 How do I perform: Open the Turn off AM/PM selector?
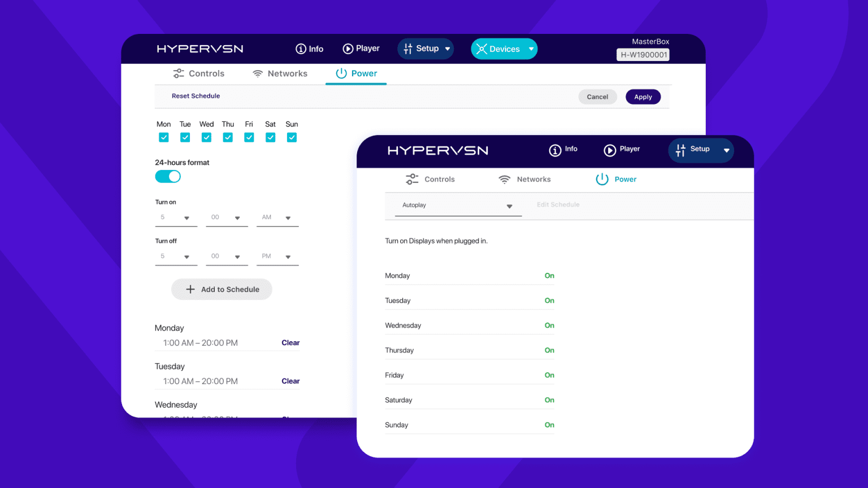(277, 256)
